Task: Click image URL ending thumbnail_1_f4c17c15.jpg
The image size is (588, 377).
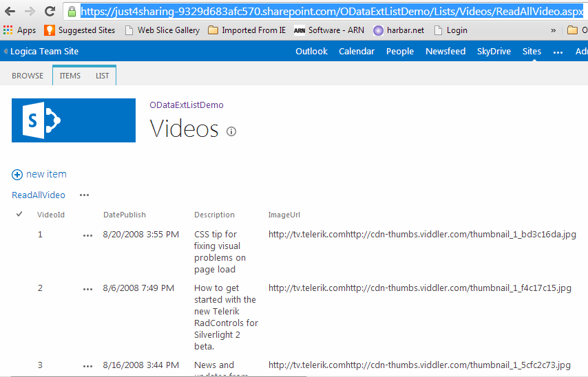Action: click(419, 288)
